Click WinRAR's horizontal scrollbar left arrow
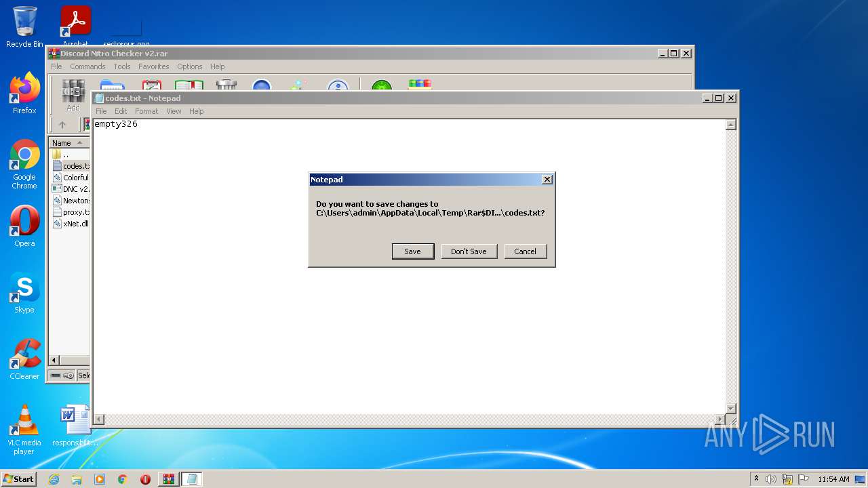Viewport: 868px width, 488px height. (55, 361)
